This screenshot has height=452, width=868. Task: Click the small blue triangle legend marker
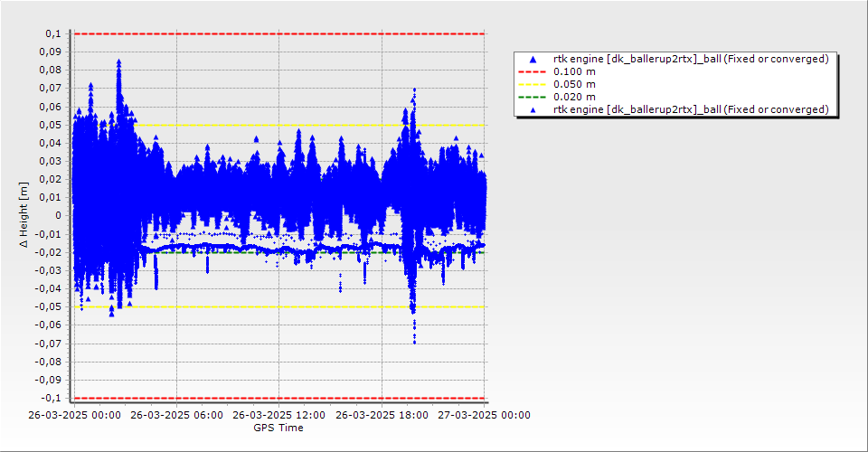tap(533, 110)
